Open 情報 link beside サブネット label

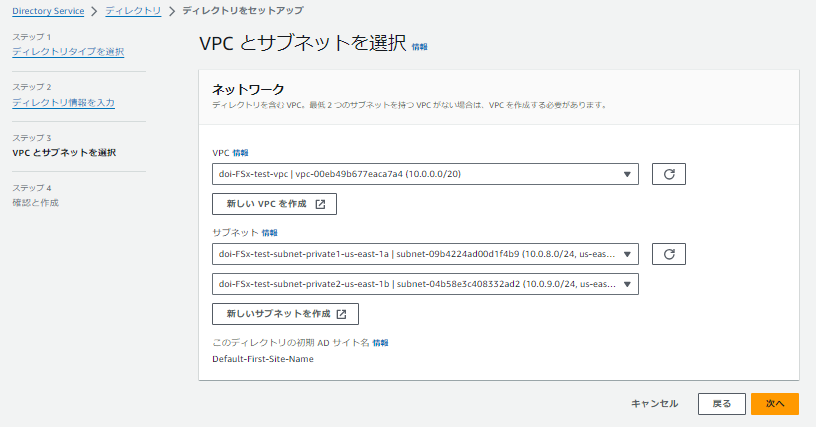tap(269, 233)
